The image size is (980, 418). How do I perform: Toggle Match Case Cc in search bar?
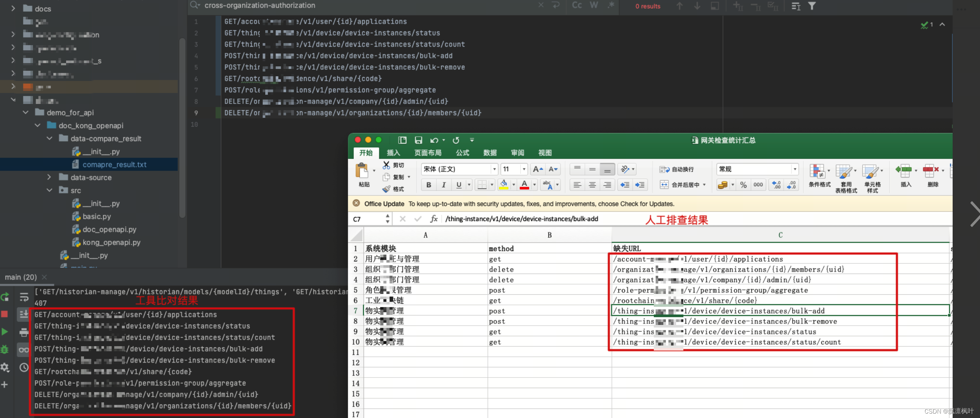click(577, 5)
